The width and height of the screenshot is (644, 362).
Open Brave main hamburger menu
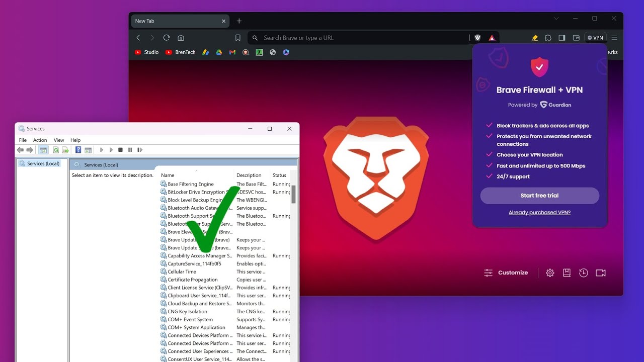pos(614,38)
